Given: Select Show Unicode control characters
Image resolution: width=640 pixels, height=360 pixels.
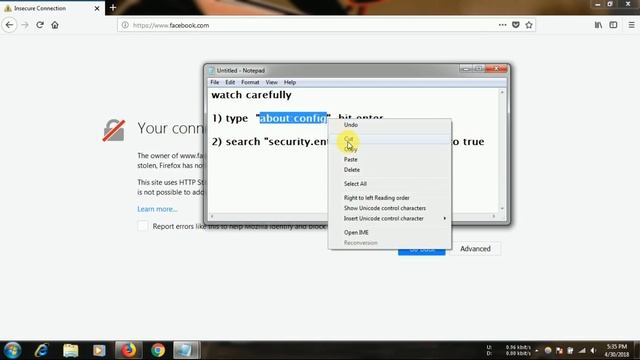Looking at the screenshot, I should [x=390, y=208].
